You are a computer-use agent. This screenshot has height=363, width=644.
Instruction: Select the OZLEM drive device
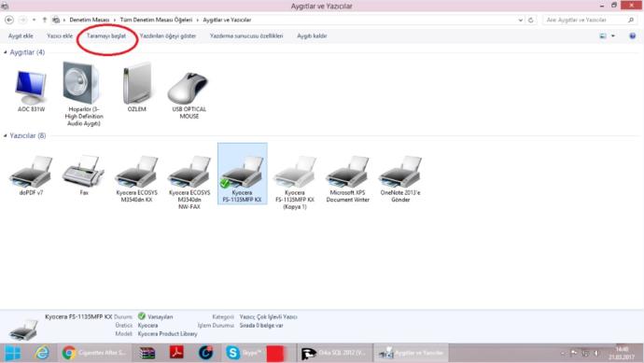(137, 87)
